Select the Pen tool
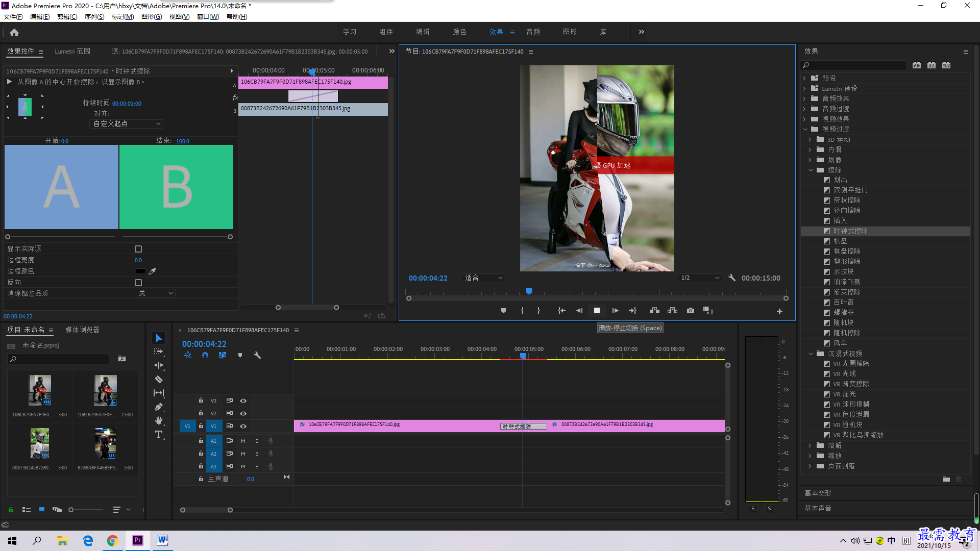The width and height of the screenshot is (980, 551). (159, 407)
